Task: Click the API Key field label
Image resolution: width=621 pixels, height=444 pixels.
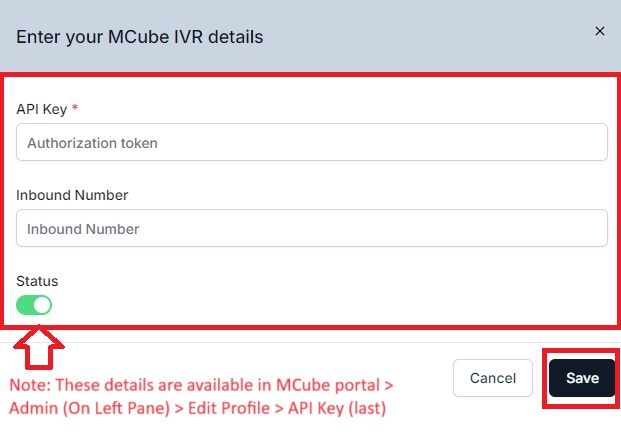Action: [x=42, y=109]
